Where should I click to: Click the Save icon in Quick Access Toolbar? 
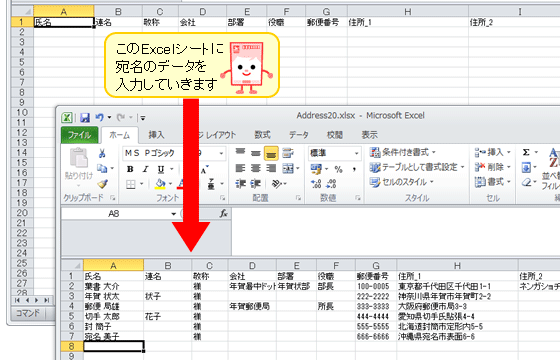85,118
